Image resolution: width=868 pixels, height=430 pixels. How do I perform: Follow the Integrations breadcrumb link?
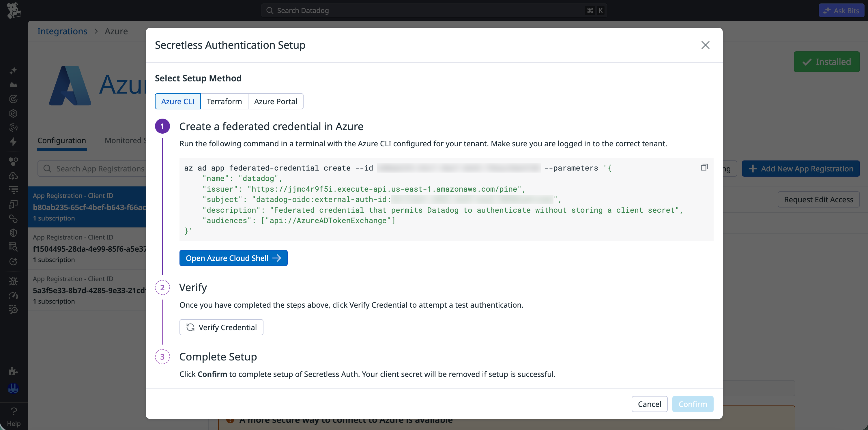pyautogui.click(x=62, y=31)
